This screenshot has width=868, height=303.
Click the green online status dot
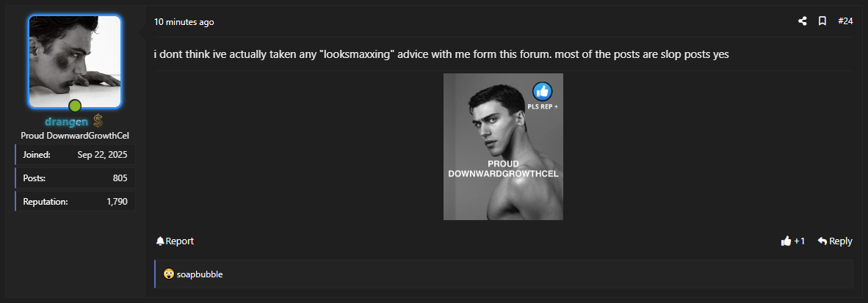coord(75,106)
